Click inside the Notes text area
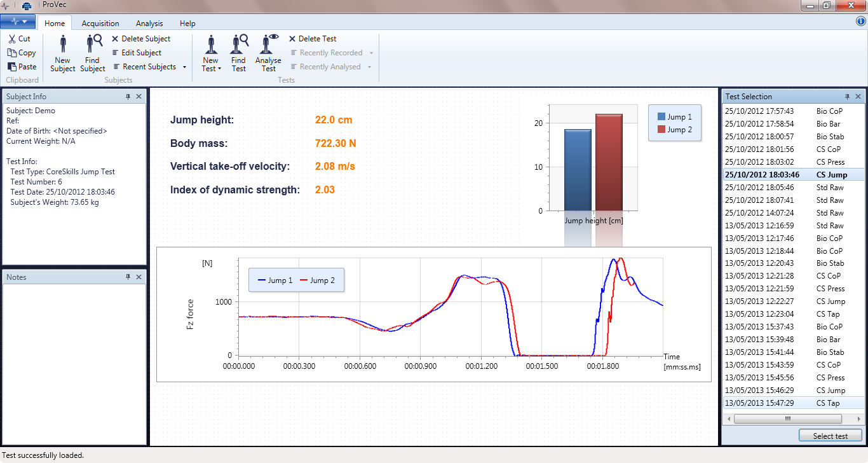 [x=74, y=364]
